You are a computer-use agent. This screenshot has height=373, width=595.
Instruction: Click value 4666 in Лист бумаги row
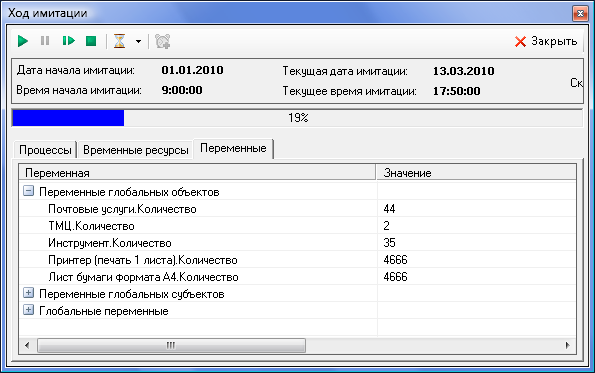(395, 277)
